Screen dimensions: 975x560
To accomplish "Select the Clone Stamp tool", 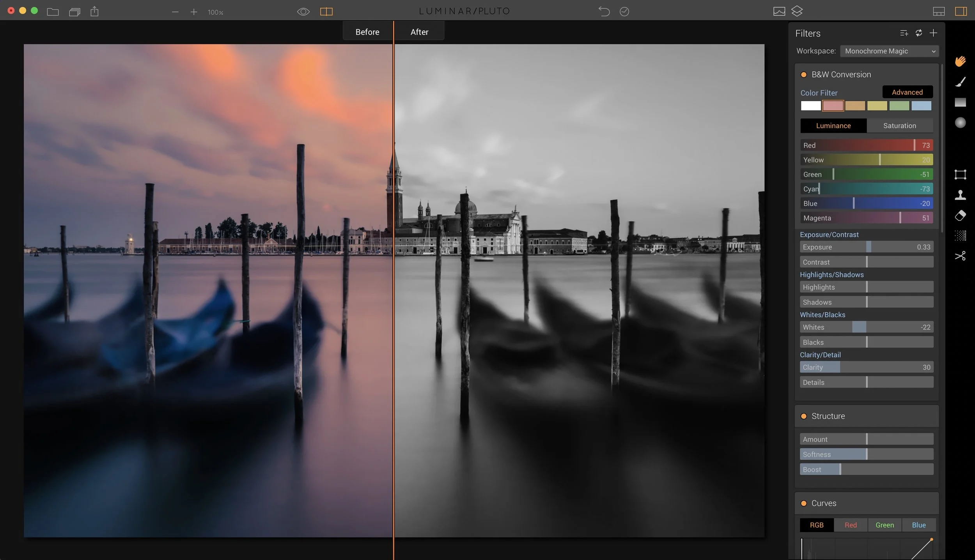I will click(960, 195).
